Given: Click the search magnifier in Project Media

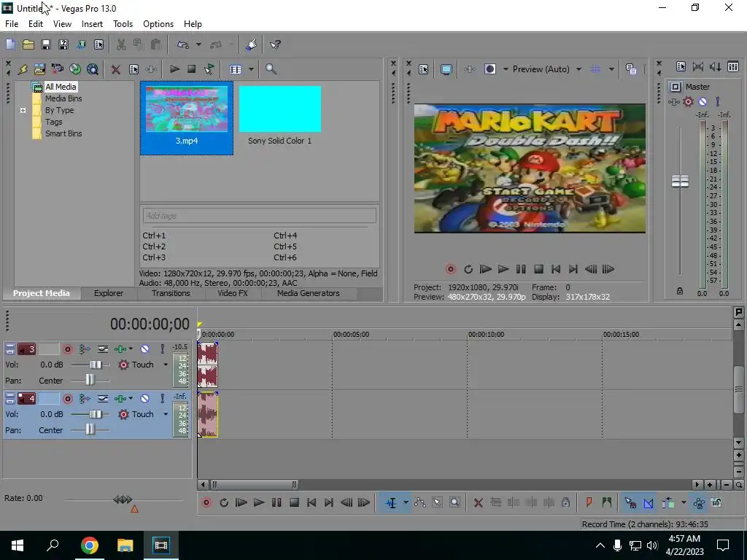Looking at the screenshot, I should click(271, 69).
